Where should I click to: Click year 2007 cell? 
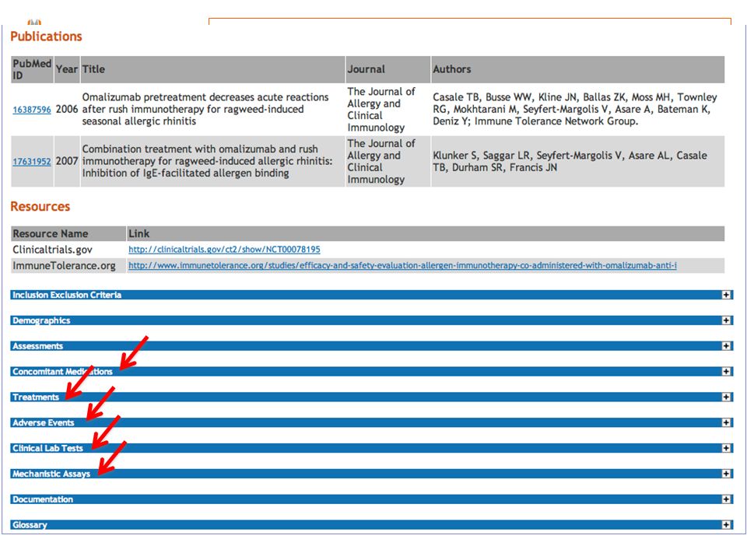[x=67, y=161]
